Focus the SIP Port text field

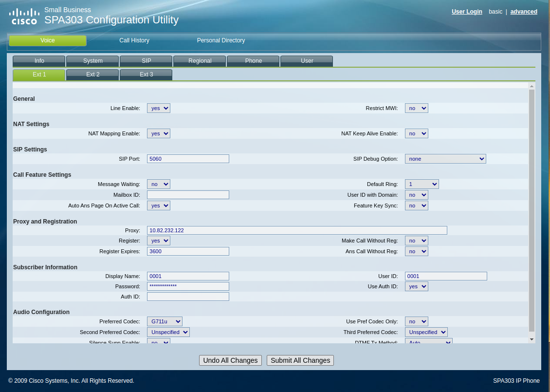coord(188,159)
